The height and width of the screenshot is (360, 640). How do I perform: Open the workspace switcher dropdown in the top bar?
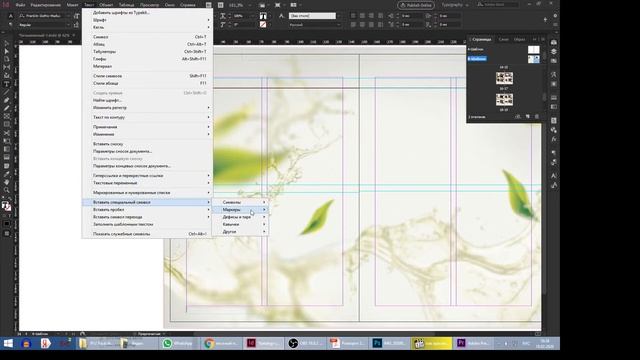pyautogui.click(x=455, y=5)
